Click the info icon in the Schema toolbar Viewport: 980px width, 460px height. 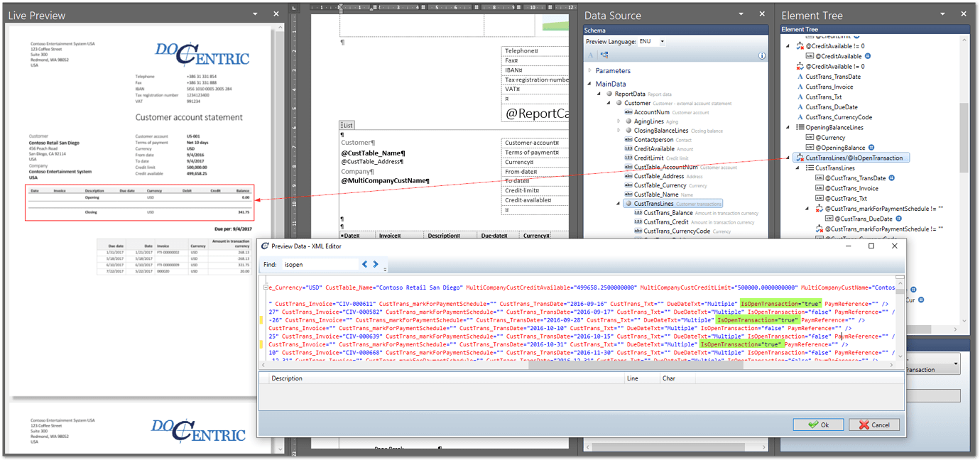click(763, 56)
